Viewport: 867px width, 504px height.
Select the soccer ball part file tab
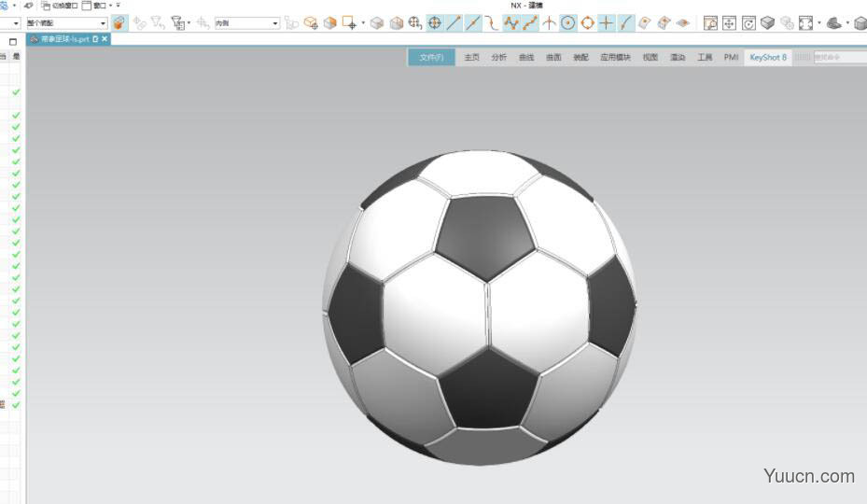tap(64, 39)
